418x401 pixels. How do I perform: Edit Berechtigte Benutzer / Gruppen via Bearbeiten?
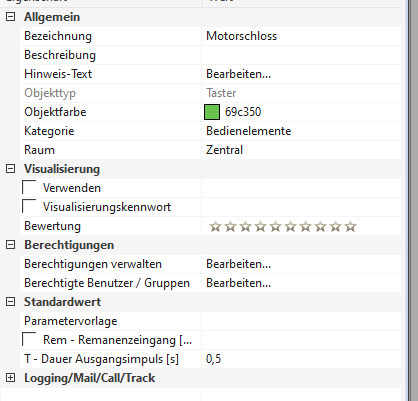238,283
